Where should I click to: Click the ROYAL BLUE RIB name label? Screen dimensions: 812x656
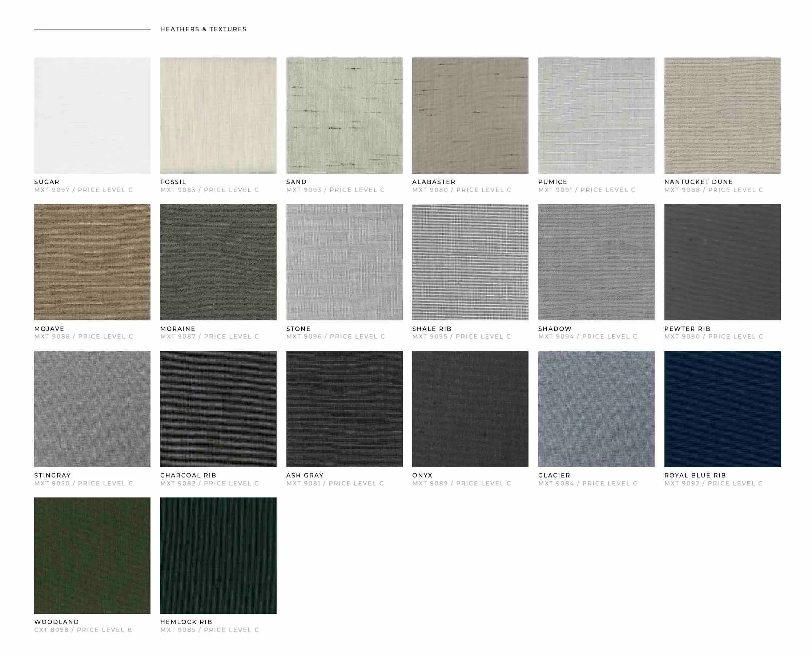click(x=695, y=475)
